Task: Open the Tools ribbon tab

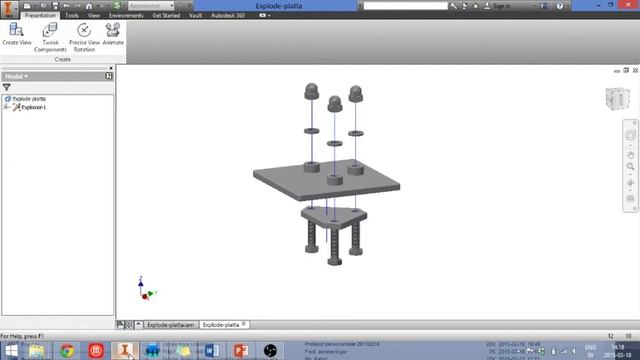Action: point(72,16)
